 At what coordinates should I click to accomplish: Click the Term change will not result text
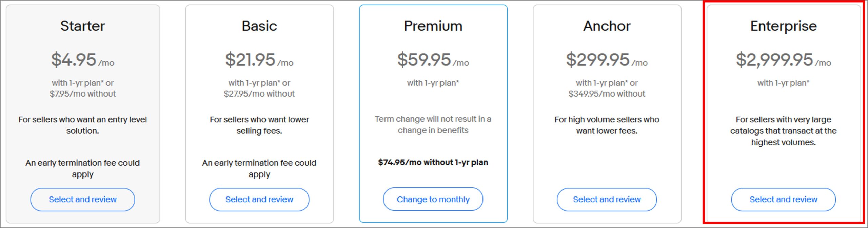(x=433, y=124)
